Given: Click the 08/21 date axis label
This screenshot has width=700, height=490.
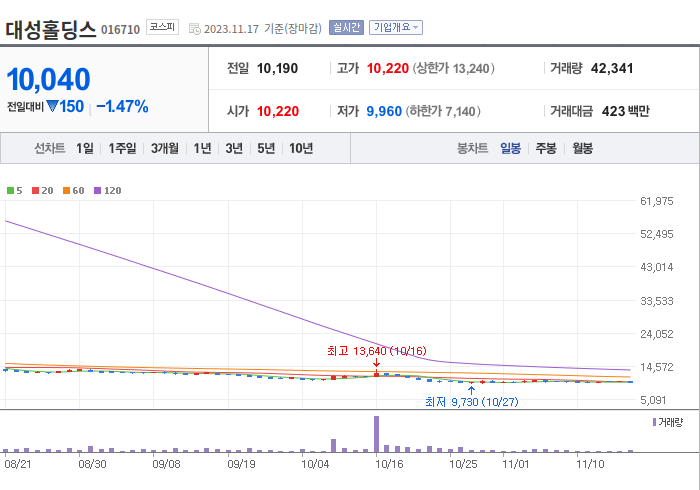Looking at the screenshot, I should point(18,464).
